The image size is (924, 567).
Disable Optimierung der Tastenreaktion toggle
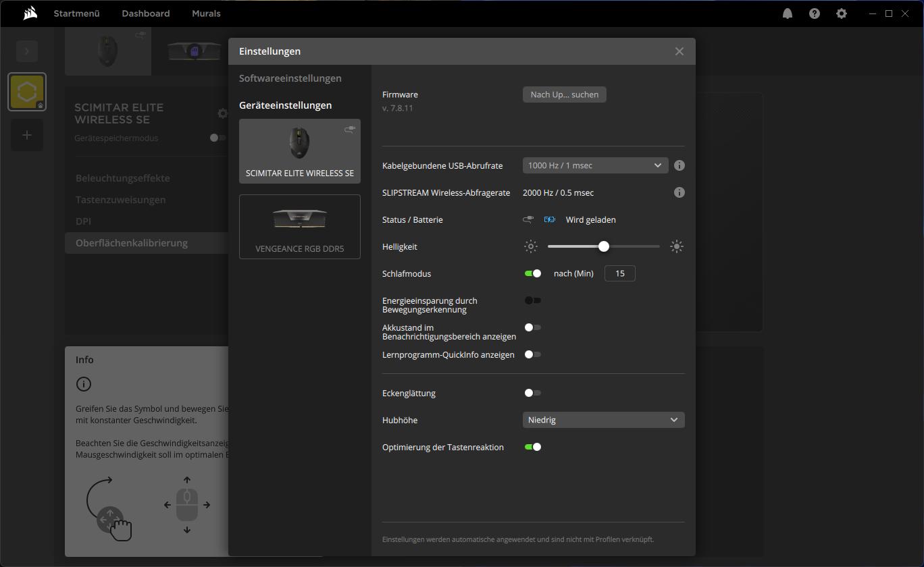pyautogui.click(x=533, y=447)
